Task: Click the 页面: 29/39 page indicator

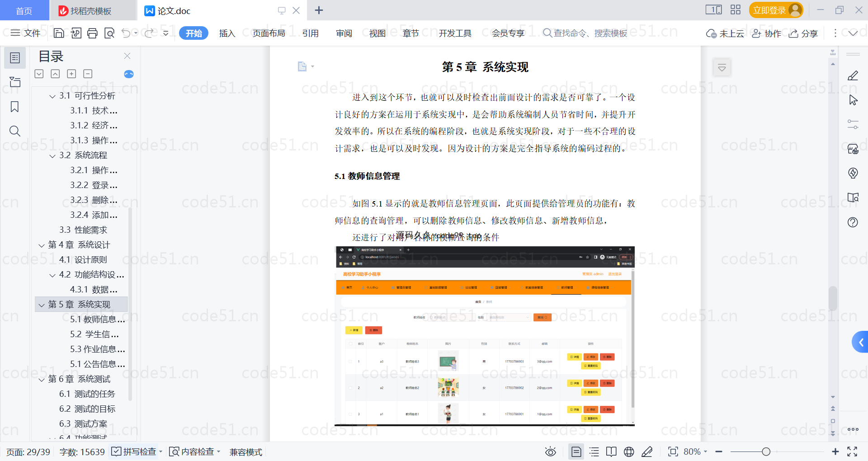Action: pyautogui.click(x=28, y=452)
